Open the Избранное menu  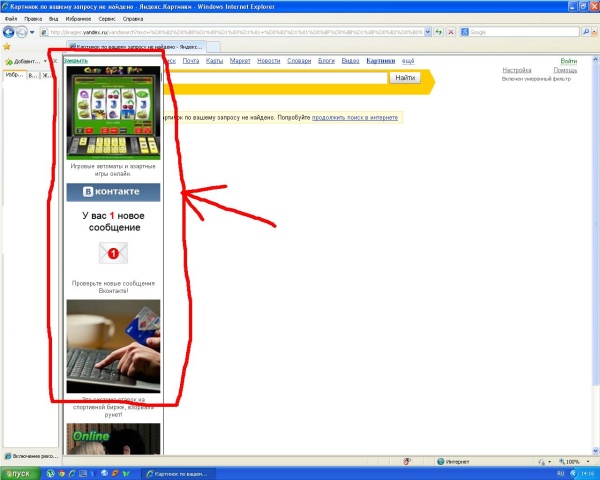[78, 19]
